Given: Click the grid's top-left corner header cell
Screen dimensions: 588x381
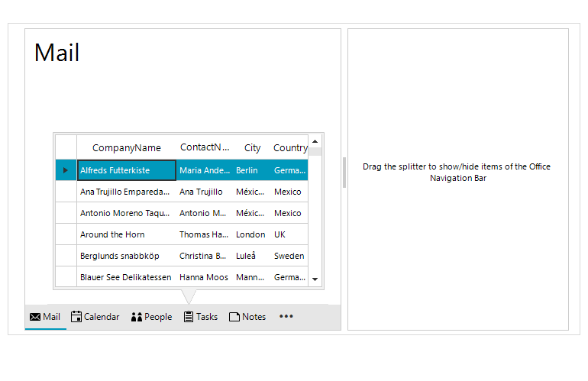Looking at the screenshot, I should point(66,147).
